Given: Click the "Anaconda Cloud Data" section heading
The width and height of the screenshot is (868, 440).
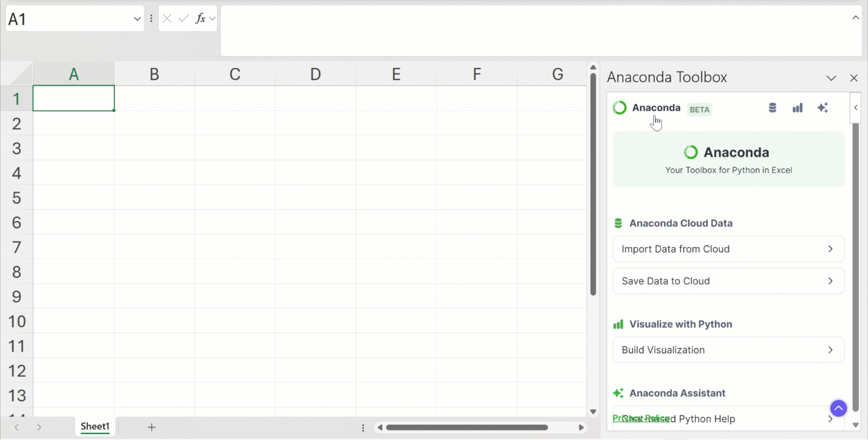Looking at the screenshot, I should tap(681, 223).
